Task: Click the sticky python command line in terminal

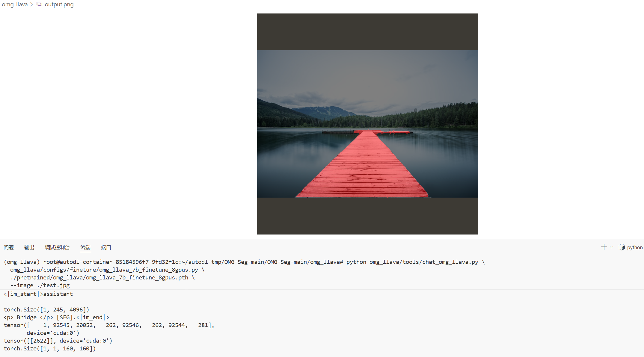Action: click(244, 262)
